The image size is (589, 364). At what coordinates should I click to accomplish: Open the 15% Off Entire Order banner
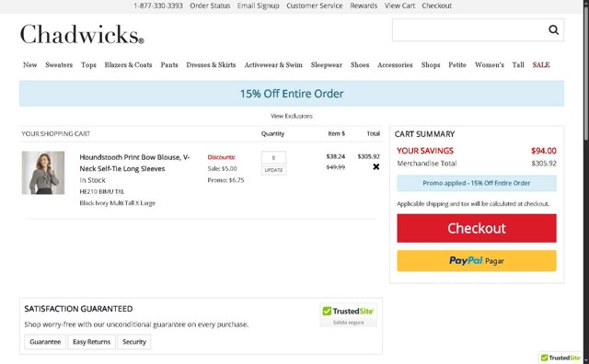[292, 94]
